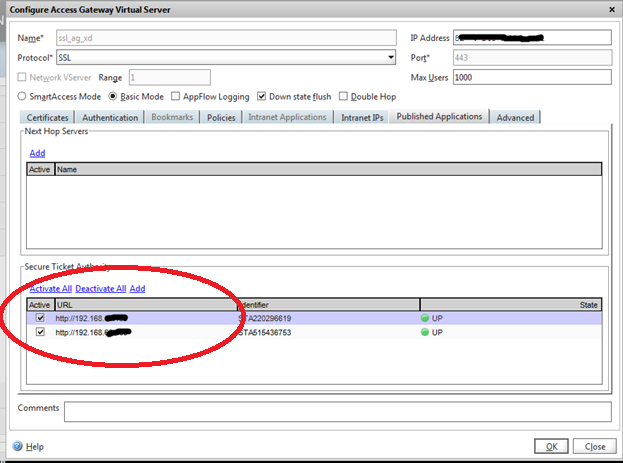
Task: Click Add link under Next Hop Servers
Action: pyautogui.click(x=37, y=153)
